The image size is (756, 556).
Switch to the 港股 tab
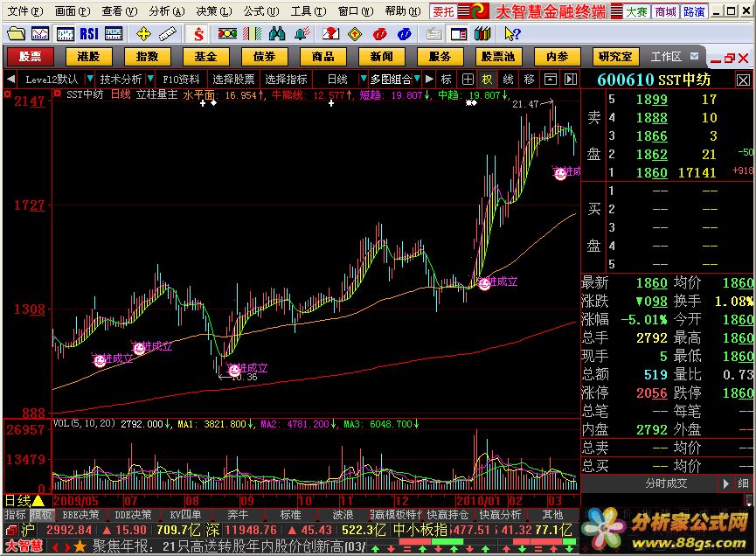(89, 57)
